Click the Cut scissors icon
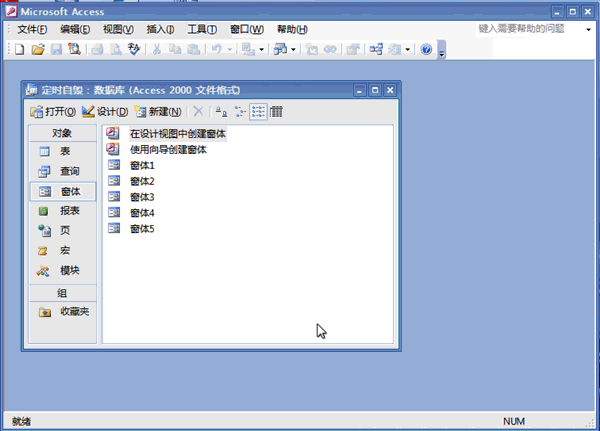The image size is (600, 431). click(x=157, y=49)
